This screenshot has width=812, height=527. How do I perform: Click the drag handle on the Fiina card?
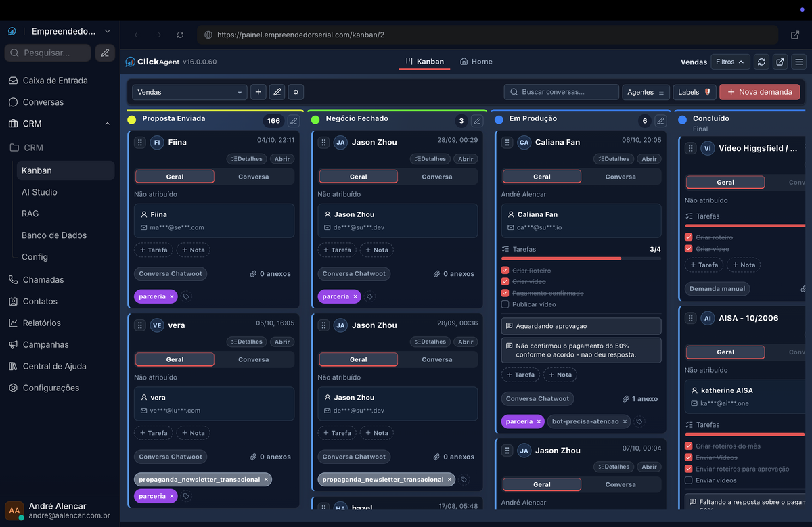pyautogui.click(x=140, y=142)
